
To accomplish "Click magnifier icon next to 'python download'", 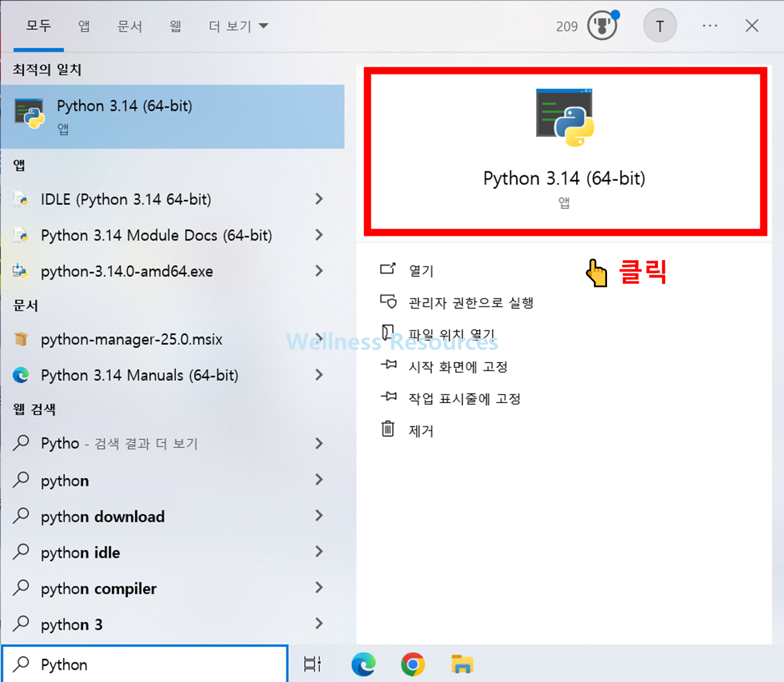I will pyautogui.click(x=21, y=516).
